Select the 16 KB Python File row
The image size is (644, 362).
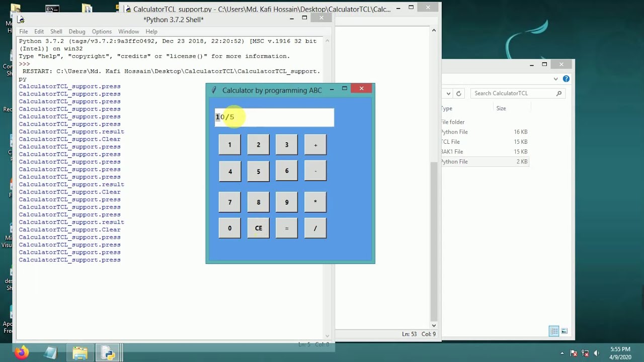coord(486,132)
